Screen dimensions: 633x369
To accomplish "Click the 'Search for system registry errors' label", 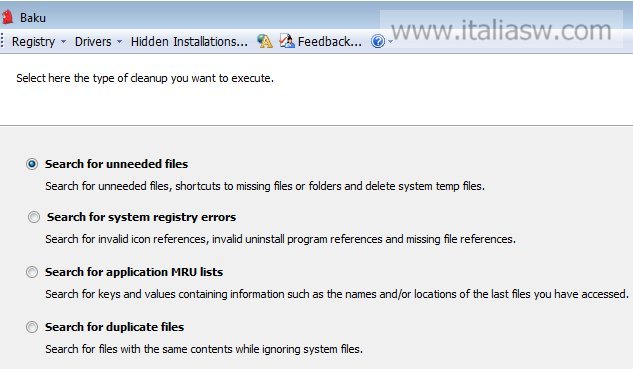I will (141, 217).
